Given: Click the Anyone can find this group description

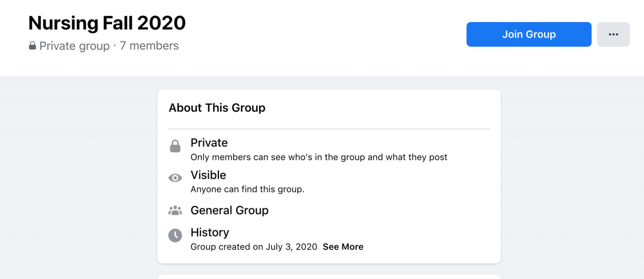Looking at the screenshot, I should tap(247, 189).
